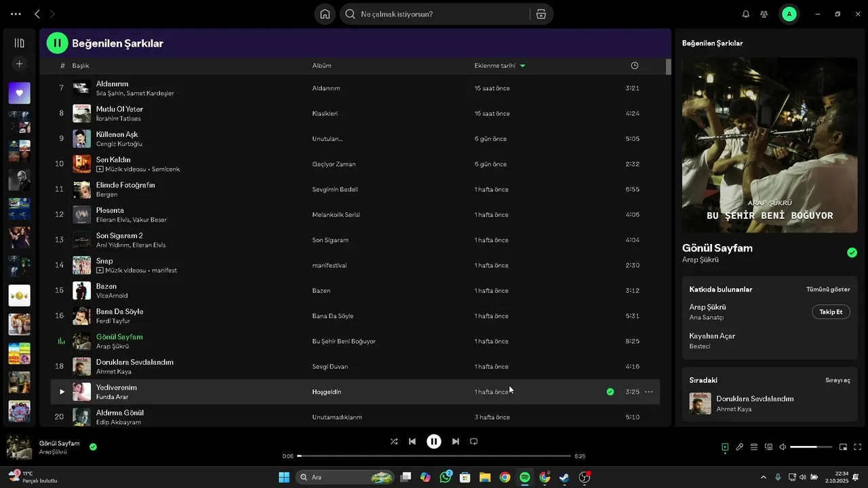Viewport: 868px width, 488px height.
Task: Open the Snap cover thumbnail
Action: 81,265
